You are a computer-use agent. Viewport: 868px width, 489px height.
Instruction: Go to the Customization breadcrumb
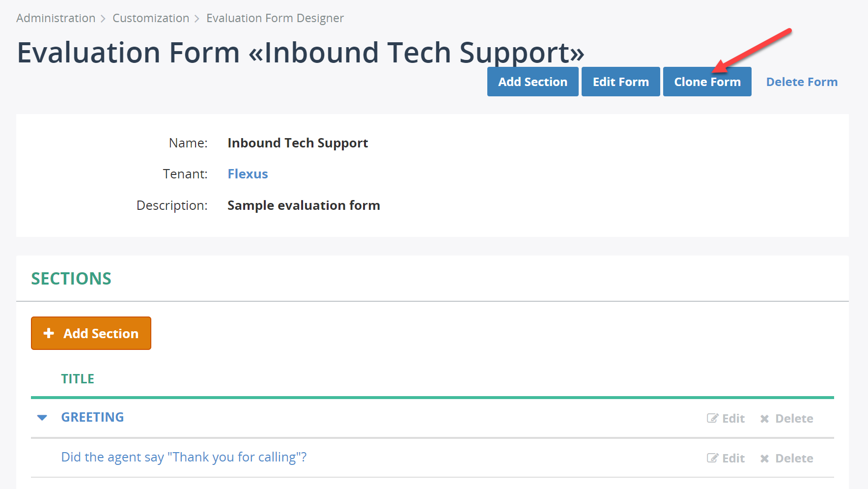[151, 18]
